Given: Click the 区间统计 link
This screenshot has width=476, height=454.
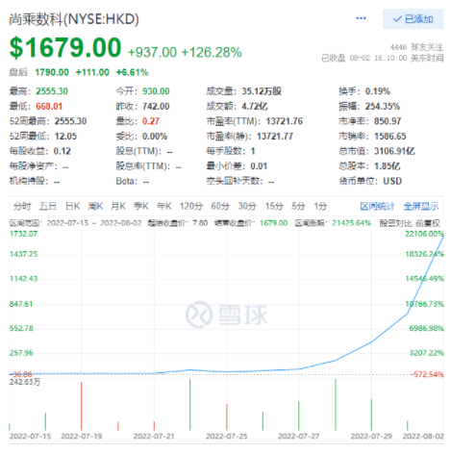Looking at the screenshot, I should (377, 207).
